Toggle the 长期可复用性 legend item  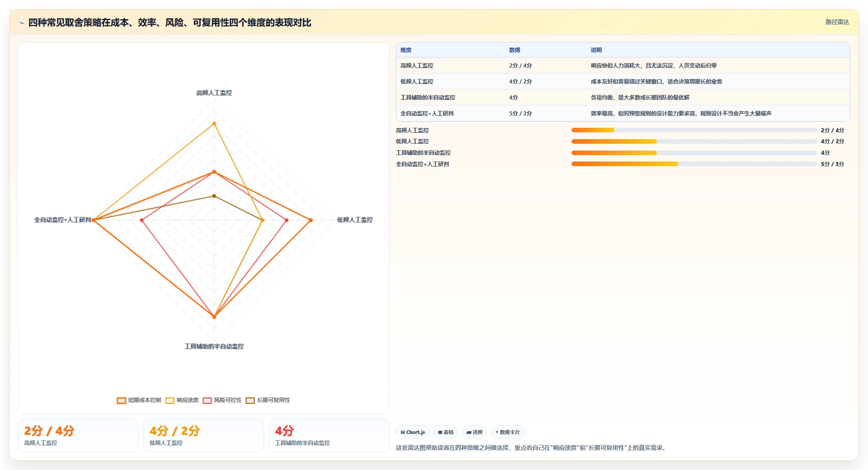coord(268,400)
